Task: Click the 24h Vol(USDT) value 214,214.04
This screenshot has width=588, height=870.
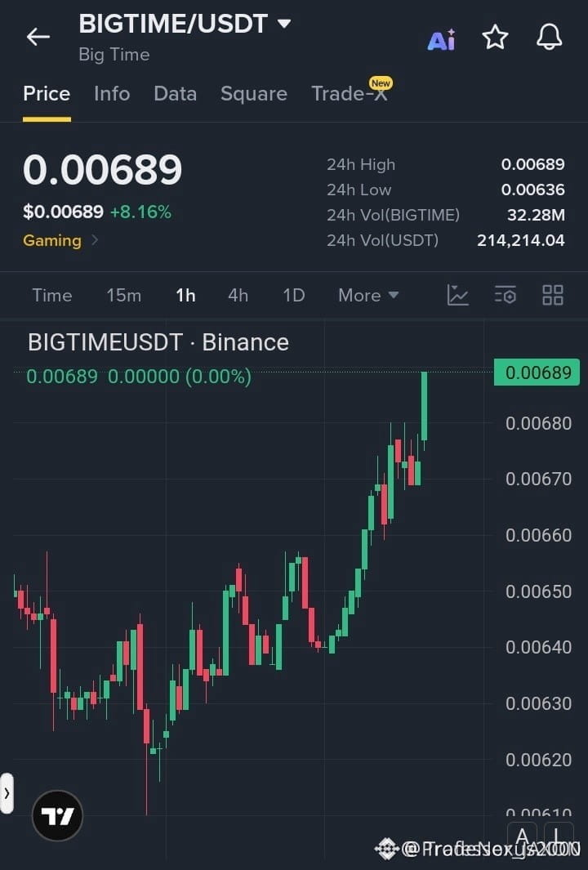Action: [521, 240]
